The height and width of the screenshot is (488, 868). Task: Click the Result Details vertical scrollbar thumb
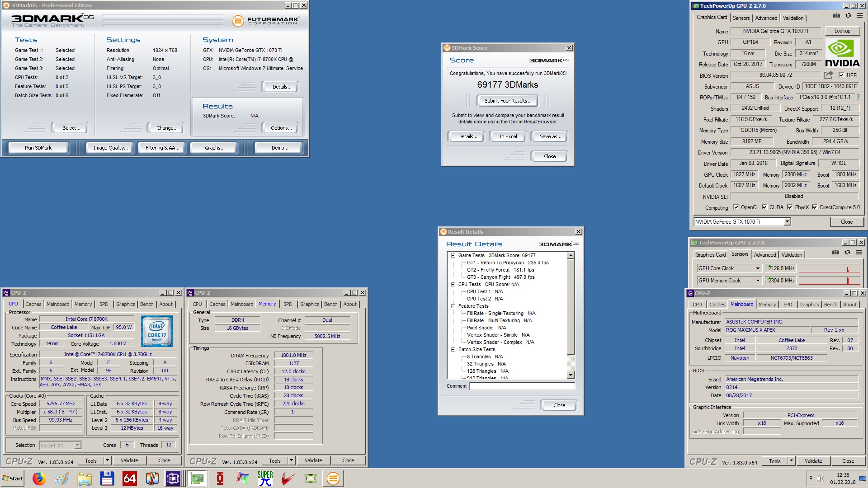pyautogui.click(x=571, y=307)
